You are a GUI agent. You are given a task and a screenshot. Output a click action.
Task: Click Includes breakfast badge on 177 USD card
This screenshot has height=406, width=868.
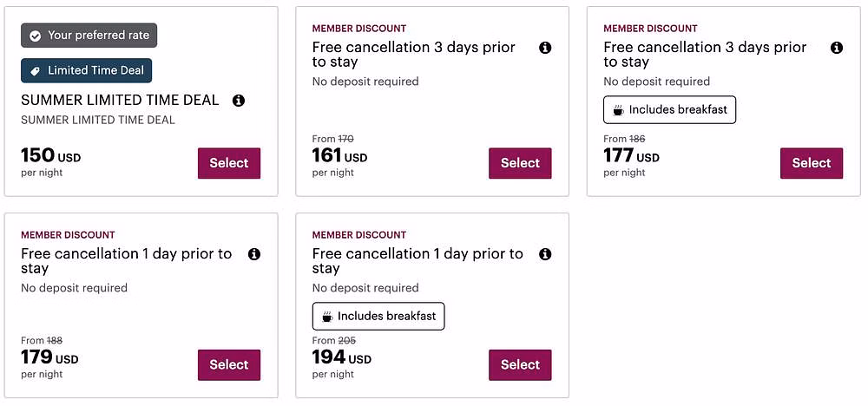point(670,110)
